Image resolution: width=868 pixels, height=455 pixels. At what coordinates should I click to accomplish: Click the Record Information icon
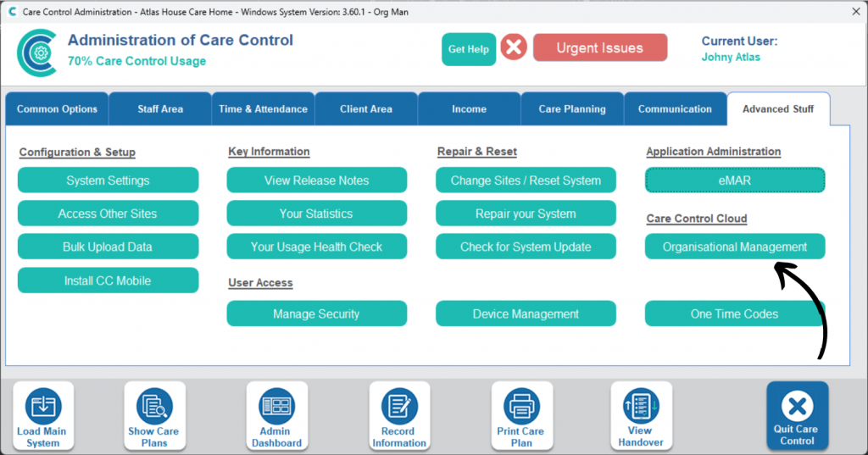(x=399, y=416)
